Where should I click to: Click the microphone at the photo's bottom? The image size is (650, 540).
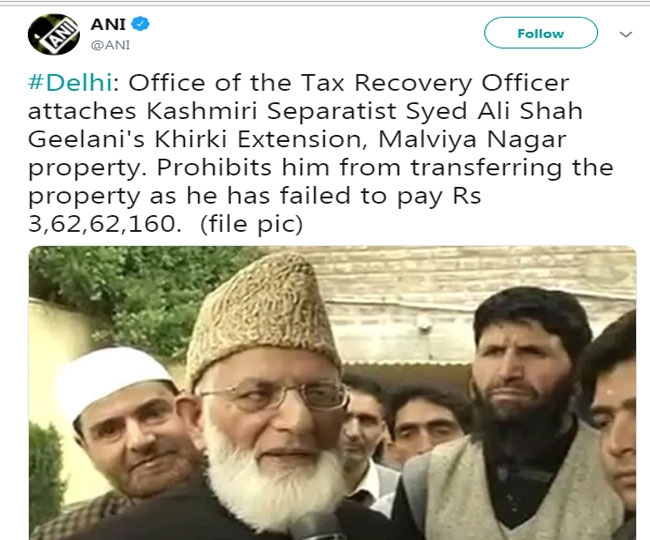click(x=318, y=526)
